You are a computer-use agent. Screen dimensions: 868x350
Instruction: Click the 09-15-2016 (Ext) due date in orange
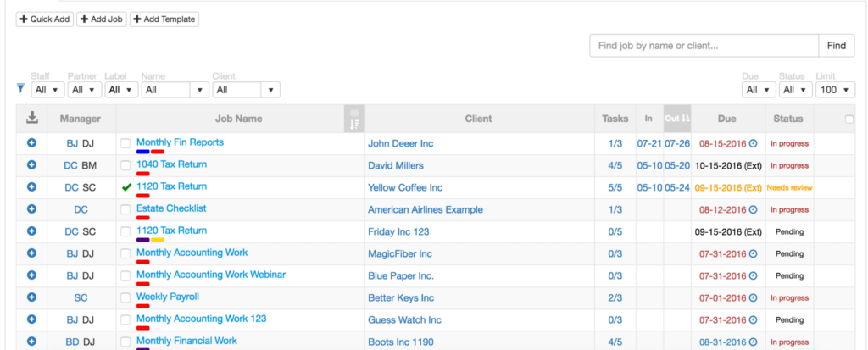[728, 188]
